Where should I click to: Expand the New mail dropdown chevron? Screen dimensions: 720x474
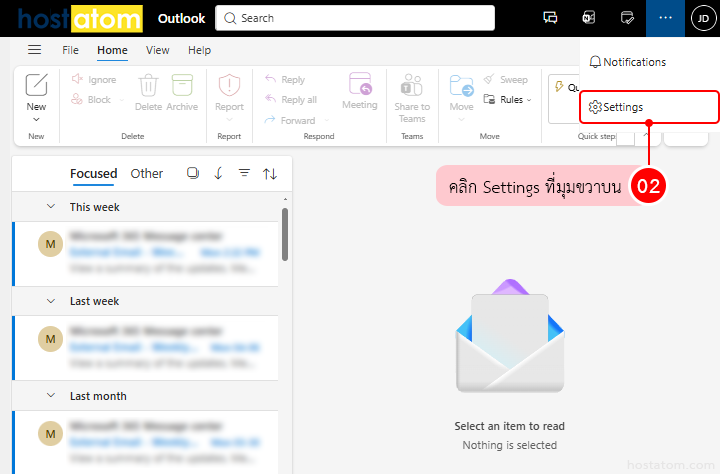pos(36,120)
